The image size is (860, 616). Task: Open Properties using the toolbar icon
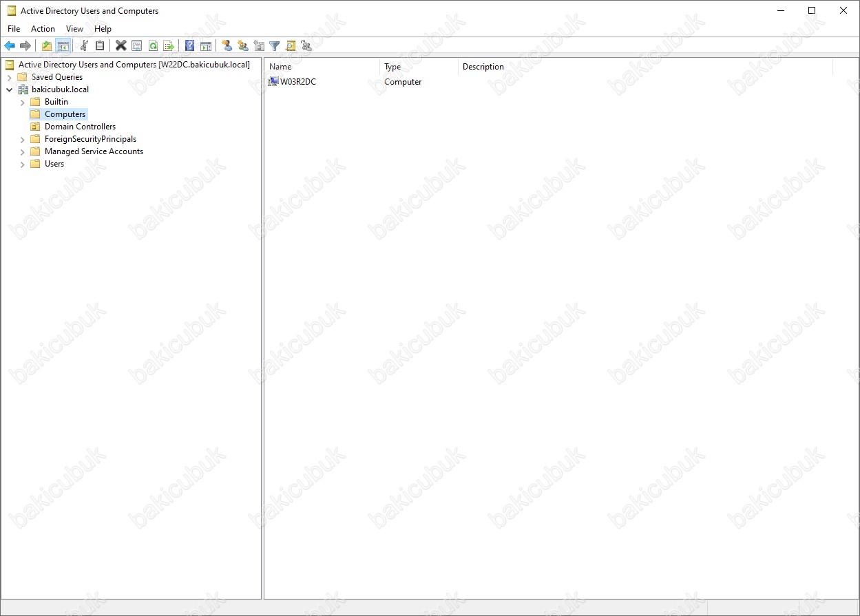[136, 45]
